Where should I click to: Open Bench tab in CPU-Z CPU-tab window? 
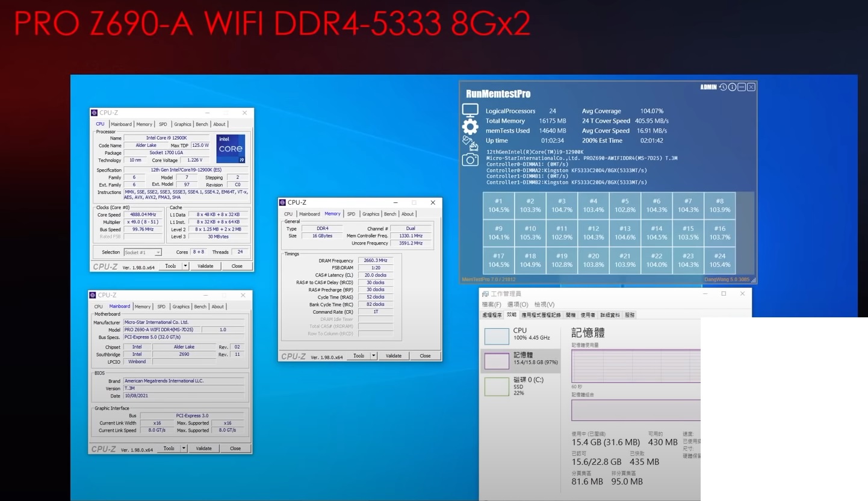point(202,124)
